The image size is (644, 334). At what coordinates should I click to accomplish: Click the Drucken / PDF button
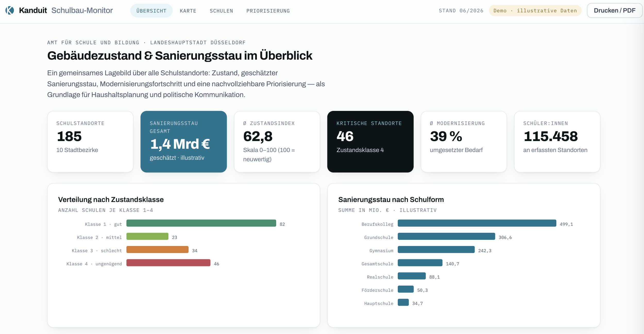point(615,11)
